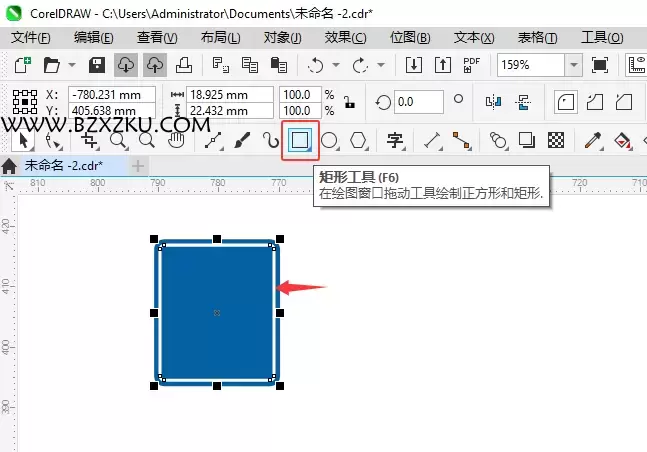Select the round corner option
The width and height of the screenshot is (647, 452).
click(x=566, y=102)
